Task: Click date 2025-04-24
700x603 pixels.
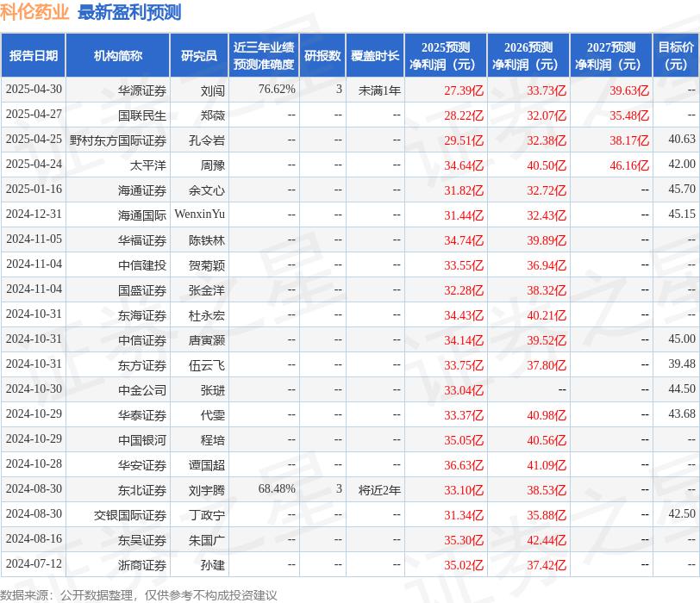Action: tap(34, 165)
